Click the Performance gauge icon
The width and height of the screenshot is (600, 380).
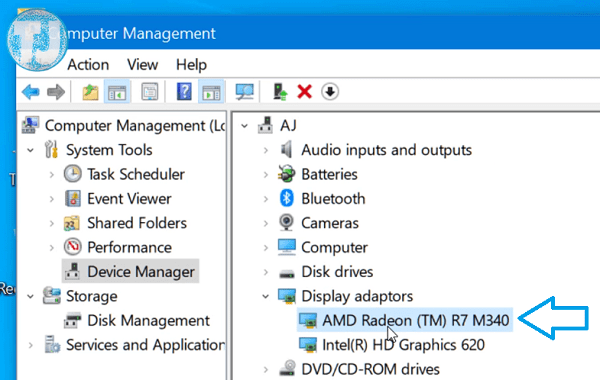72,247
